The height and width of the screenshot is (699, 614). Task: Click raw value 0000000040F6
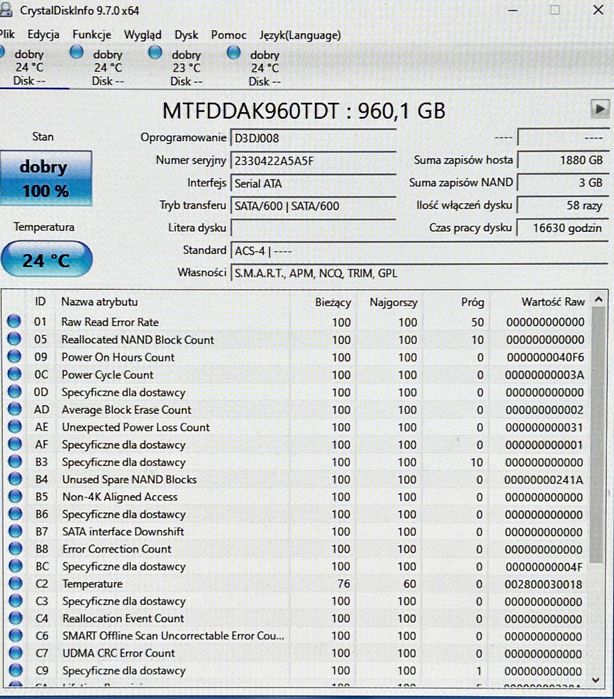coord(545,357)
